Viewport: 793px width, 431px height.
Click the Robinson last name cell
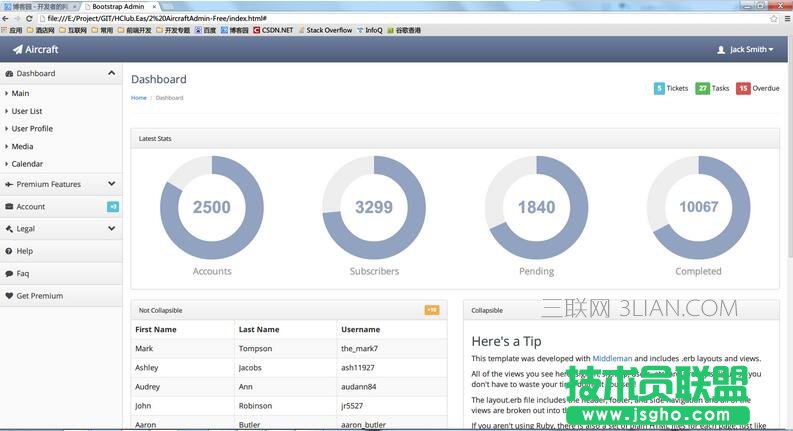(255, 406)
